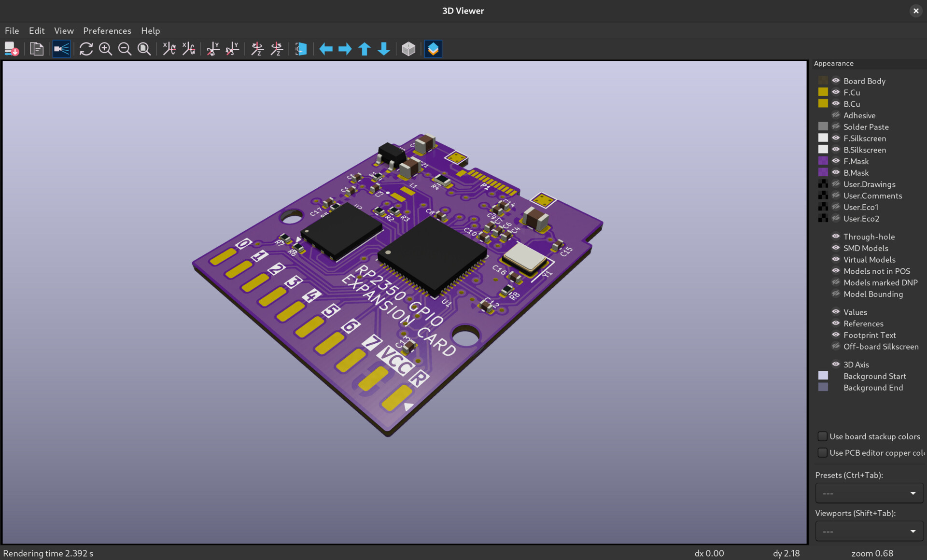Click the Pan board left arrow
Image resolution: width=927 pixels, height=560 pixels.
pos(326,49)
